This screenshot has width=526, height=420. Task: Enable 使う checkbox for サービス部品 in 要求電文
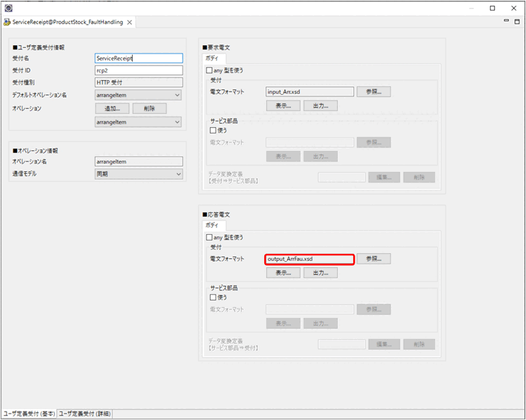point(213,130)
